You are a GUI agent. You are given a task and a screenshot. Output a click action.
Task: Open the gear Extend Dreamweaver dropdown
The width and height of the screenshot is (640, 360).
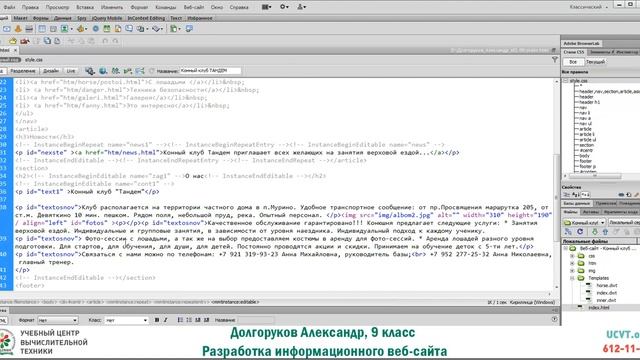point(284,7)
